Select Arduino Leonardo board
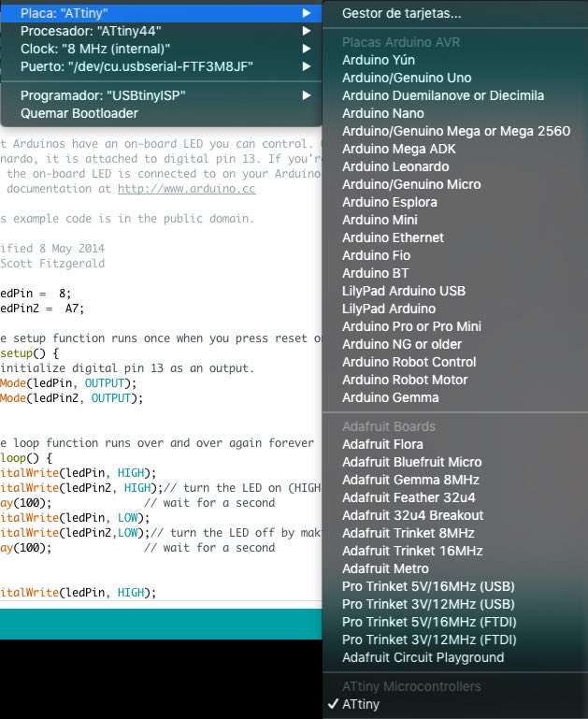This screenshot has height=719, width=588. (395, 166)
